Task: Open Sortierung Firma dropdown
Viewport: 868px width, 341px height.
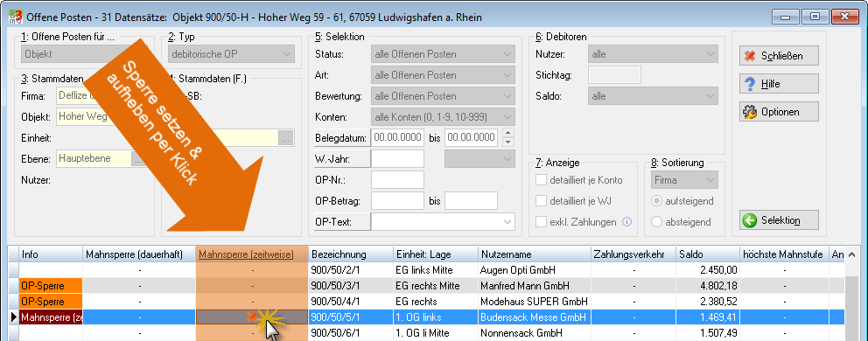Action: point(684,180)
